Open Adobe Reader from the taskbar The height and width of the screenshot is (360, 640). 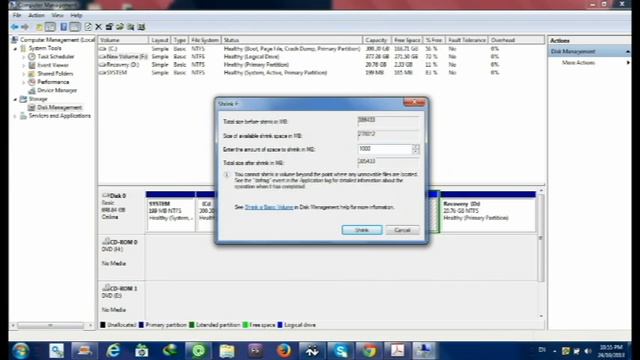click(x=397, y=351)
